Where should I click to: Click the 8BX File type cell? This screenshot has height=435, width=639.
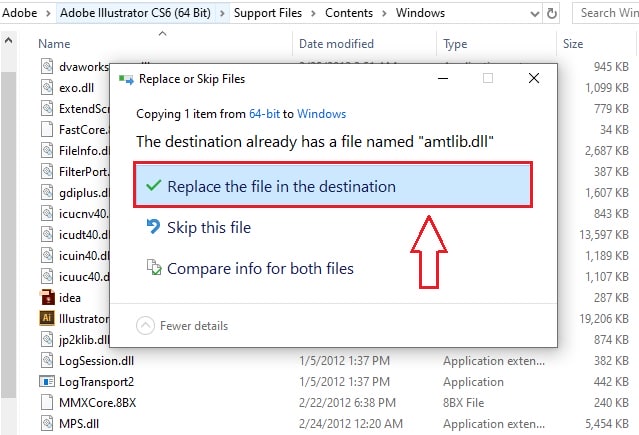click(464, 403)
